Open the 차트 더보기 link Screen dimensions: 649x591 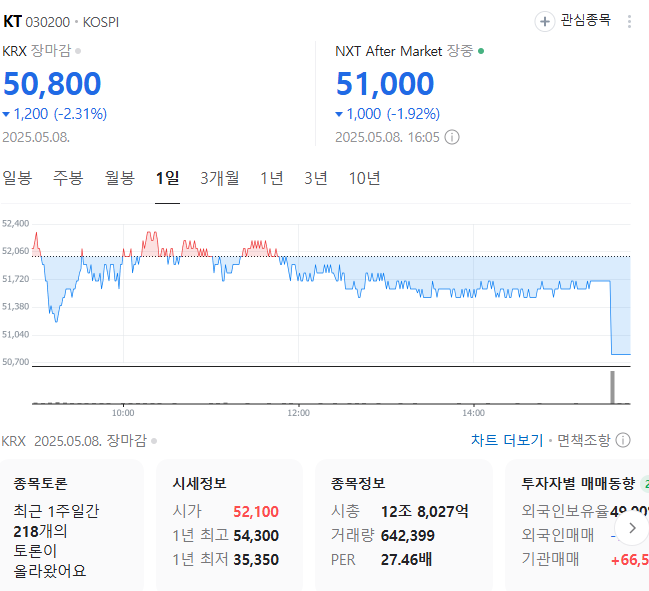click(x=507, y=440)
